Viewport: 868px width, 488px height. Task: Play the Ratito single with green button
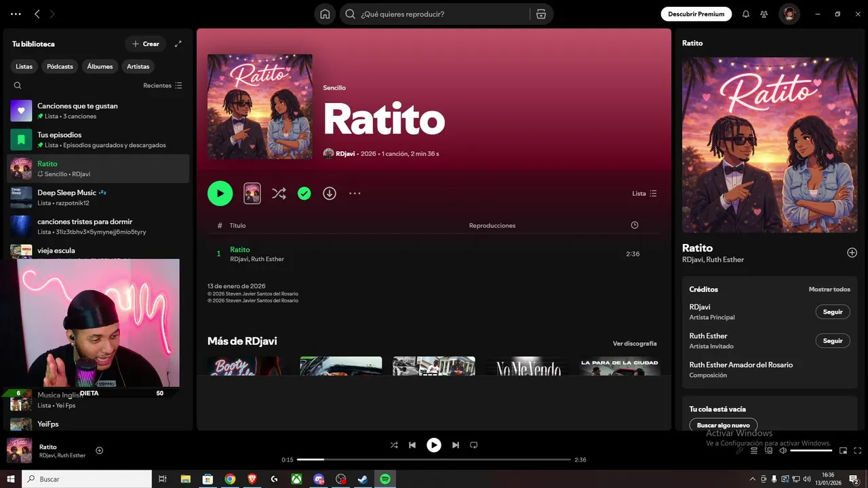click(220, 193)
